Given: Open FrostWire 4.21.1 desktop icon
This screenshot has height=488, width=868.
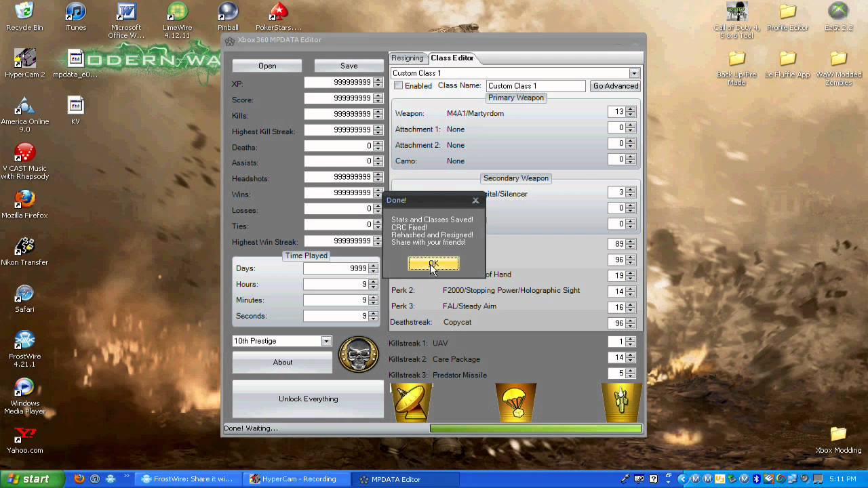Looking at the screenshot, I should pyautogui.click(x=24, y=349).
